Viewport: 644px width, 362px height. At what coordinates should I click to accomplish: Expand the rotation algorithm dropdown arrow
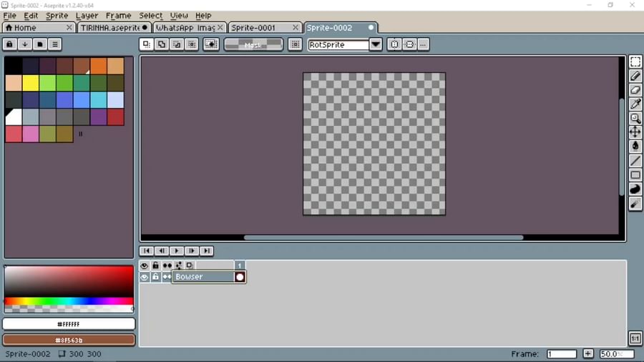pos(376,44)
